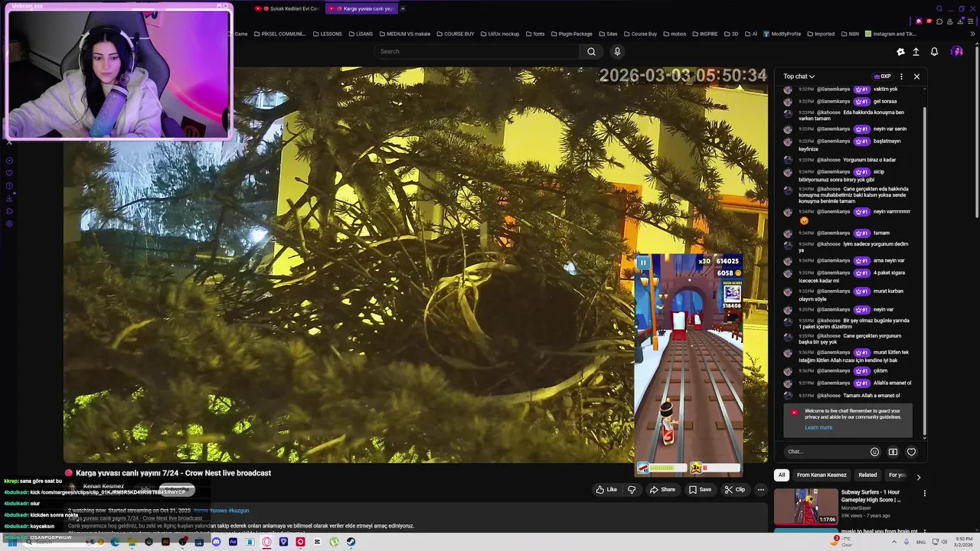Click the Kenan Kesmez channel name
The width and height of the screenshot is (980, 551).
[103, 486]
